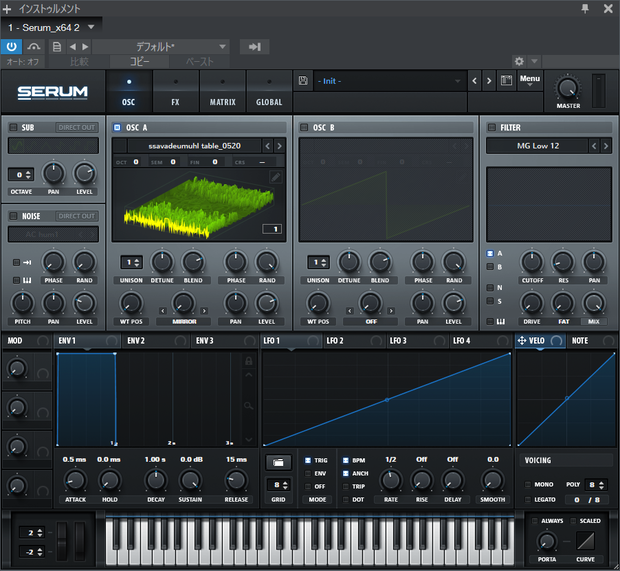Turn on the FILTER module

click(491, 127)
